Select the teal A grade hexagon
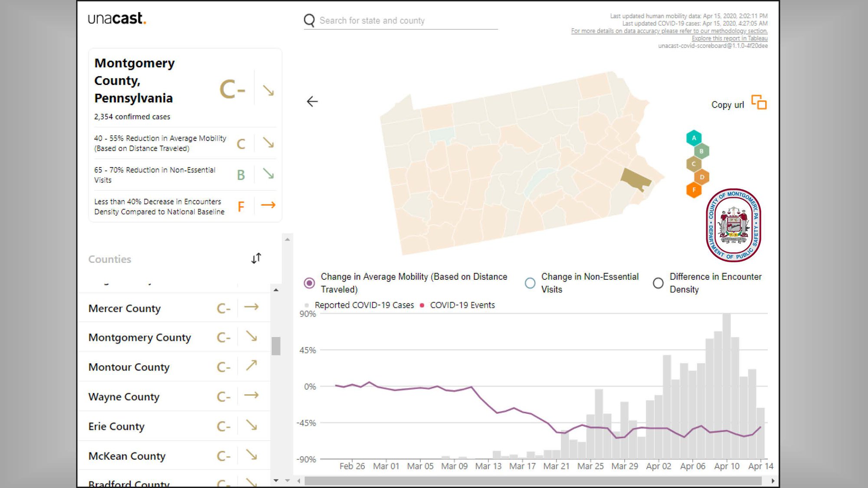Screen dimensions: 868x488 [694, 138]
